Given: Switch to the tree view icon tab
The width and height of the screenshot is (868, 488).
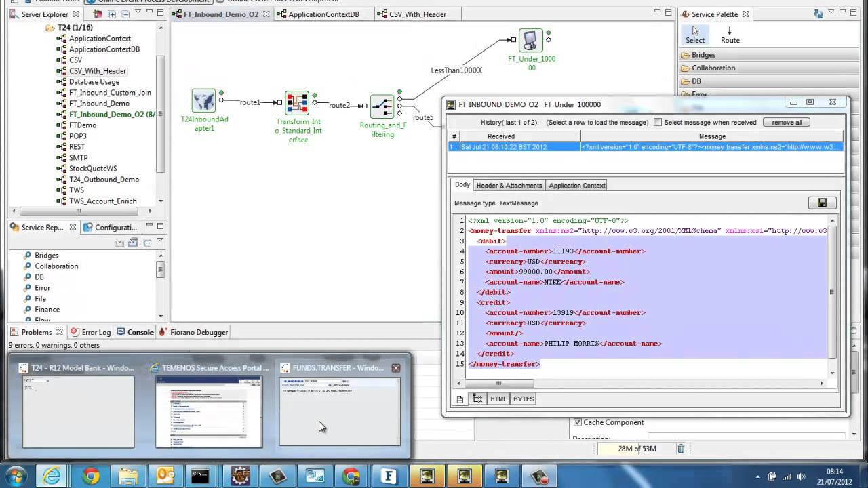Looking at the screenshot, I should (477, 399).
